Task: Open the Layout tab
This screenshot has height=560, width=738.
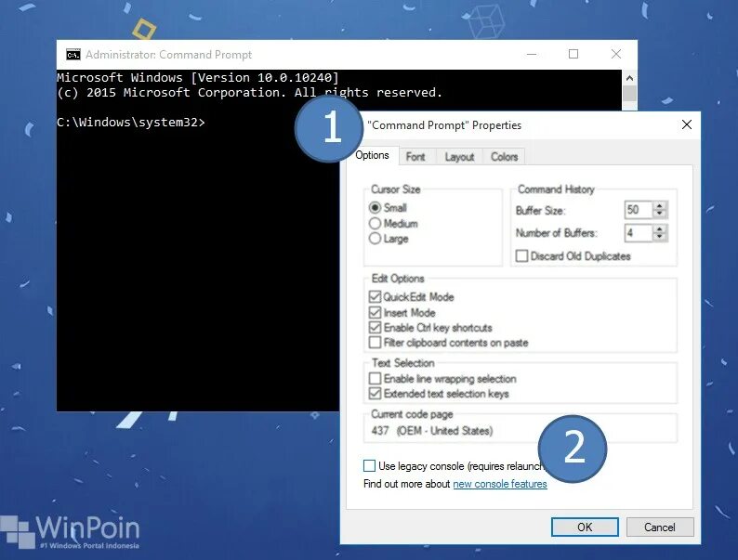Action: coord(459,157)
